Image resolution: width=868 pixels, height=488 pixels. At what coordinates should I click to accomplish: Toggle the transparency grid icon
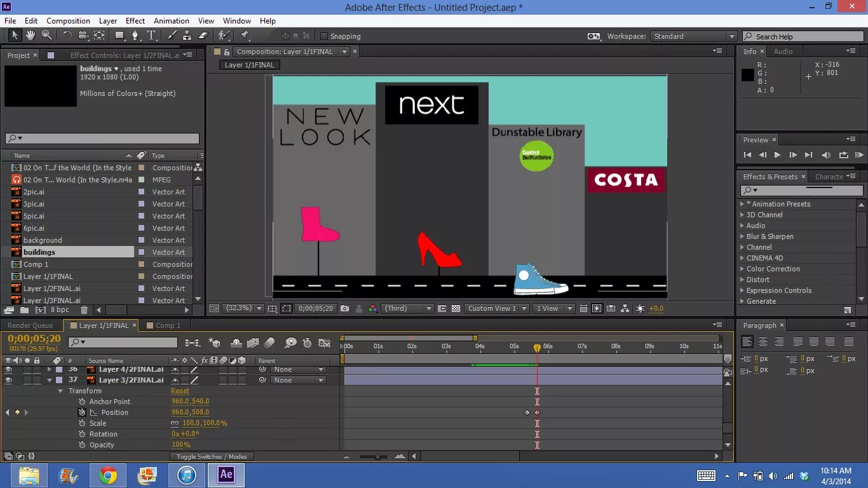[x=456, y=308]
